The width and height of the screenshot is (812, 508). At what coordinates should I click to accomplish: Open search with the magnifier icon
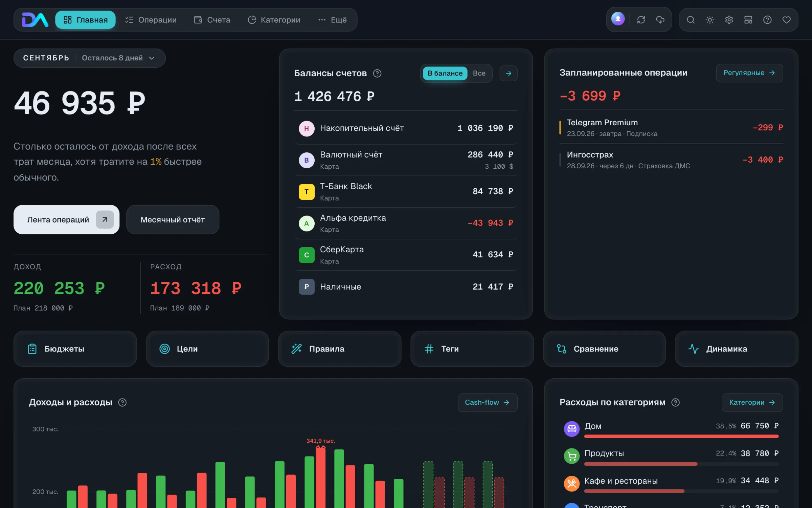[x=691, y=20]
